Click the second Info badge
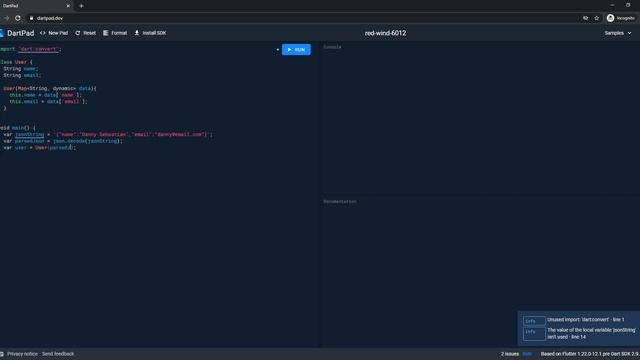640x360 pixels. [534, 333]
